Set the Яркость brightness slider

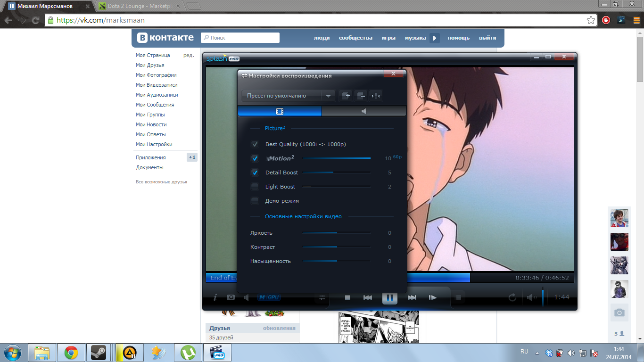coord(336,233)
